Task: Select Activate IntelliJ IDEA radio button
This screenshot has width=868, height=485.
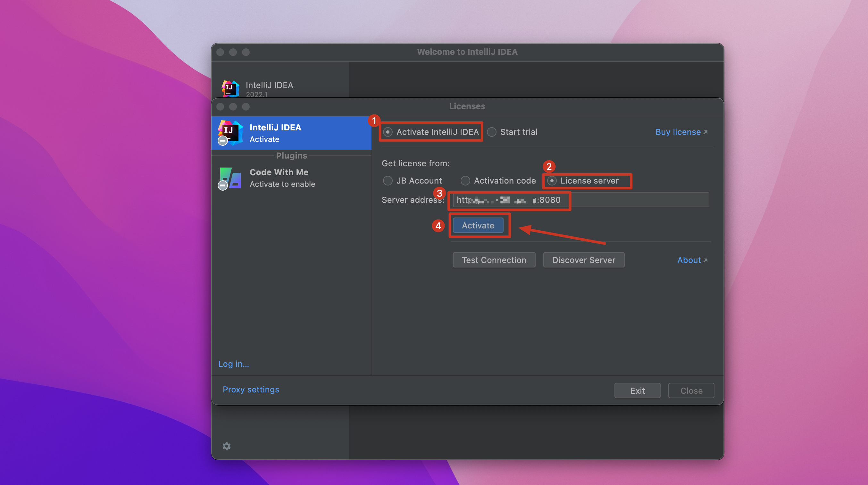Action: click(388, 132)
